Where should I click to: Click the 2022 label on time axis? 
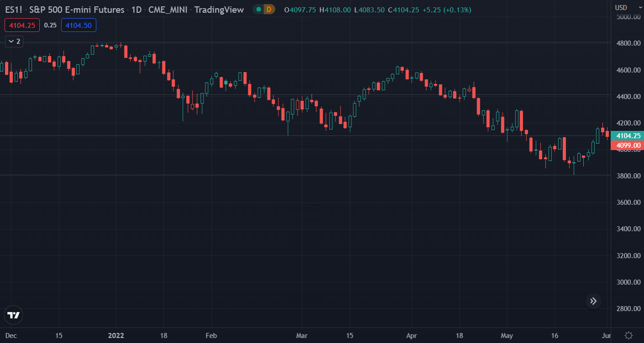(x=116, y=336)
